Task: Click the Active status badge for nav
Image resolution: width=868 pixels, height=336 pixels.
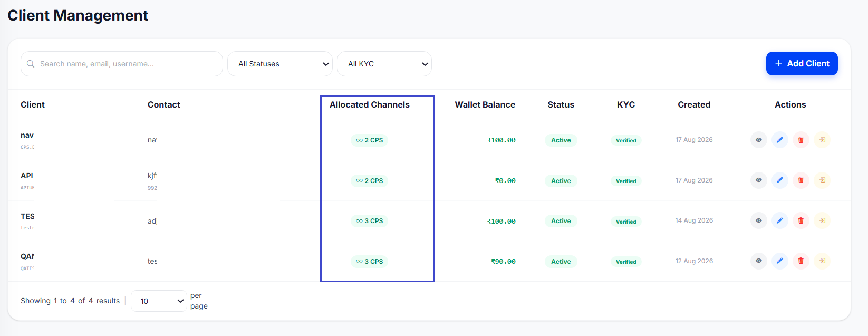Action: [x=561, y=140]
